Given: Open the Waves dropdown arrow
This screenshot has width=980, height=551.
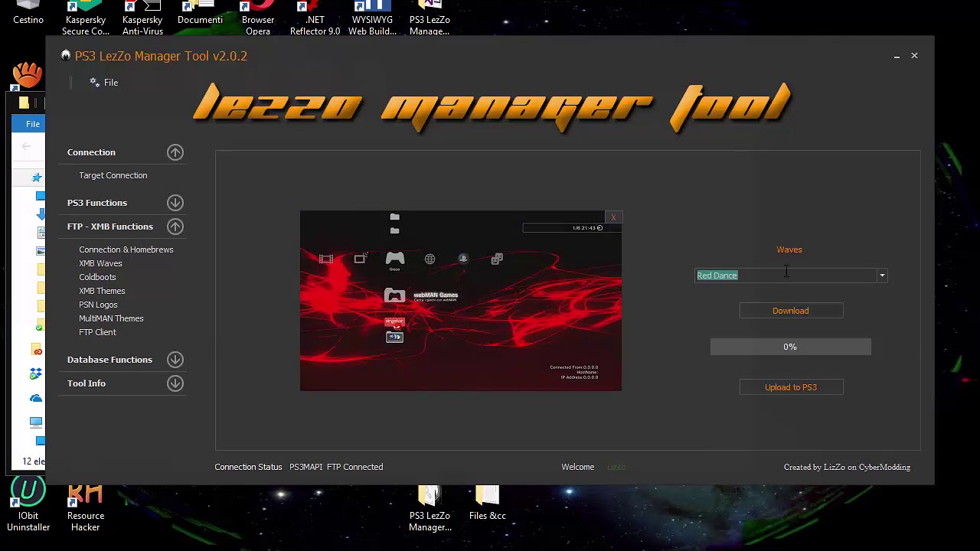Looking at the screenshot, I should (x=882, y=275).
